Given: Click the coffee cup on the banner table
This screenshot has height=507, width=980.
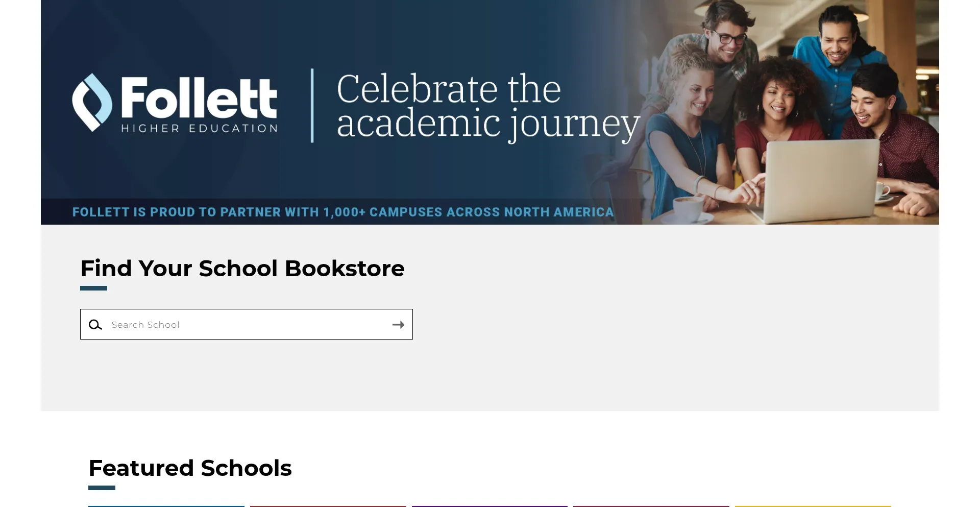Looking at the screenshot, I should point(689,209).
